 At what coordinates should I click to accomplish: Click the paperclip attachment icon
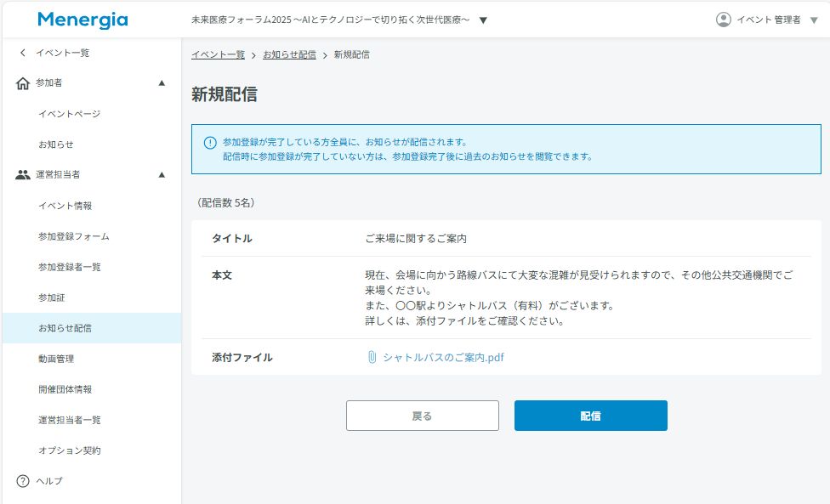point(372,357)
